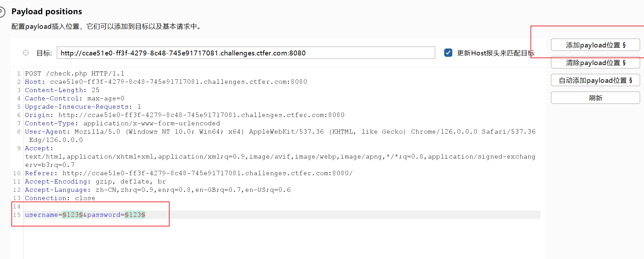Click the target URL input field

coord(246,53)
